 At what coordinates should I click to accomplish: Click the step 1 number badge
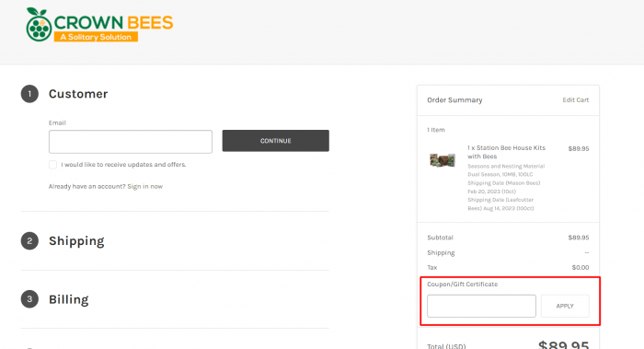pos(29,94)
